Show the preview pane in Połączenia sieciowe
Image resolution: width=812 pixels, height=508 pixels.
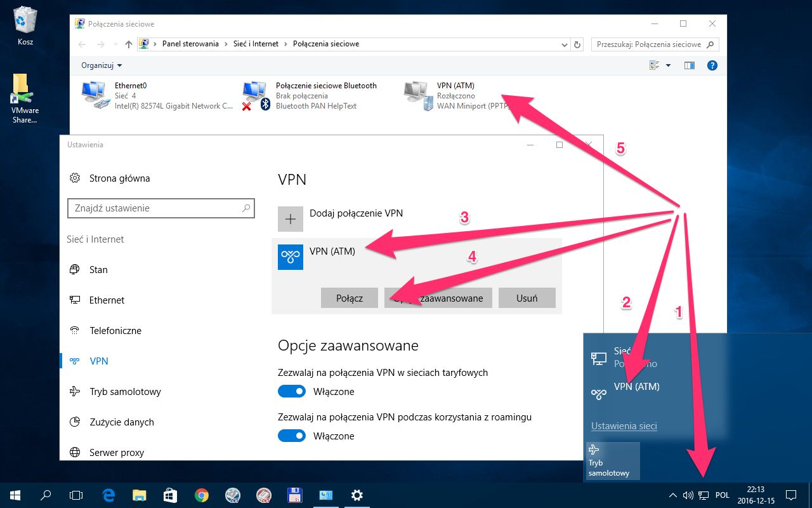690,65
